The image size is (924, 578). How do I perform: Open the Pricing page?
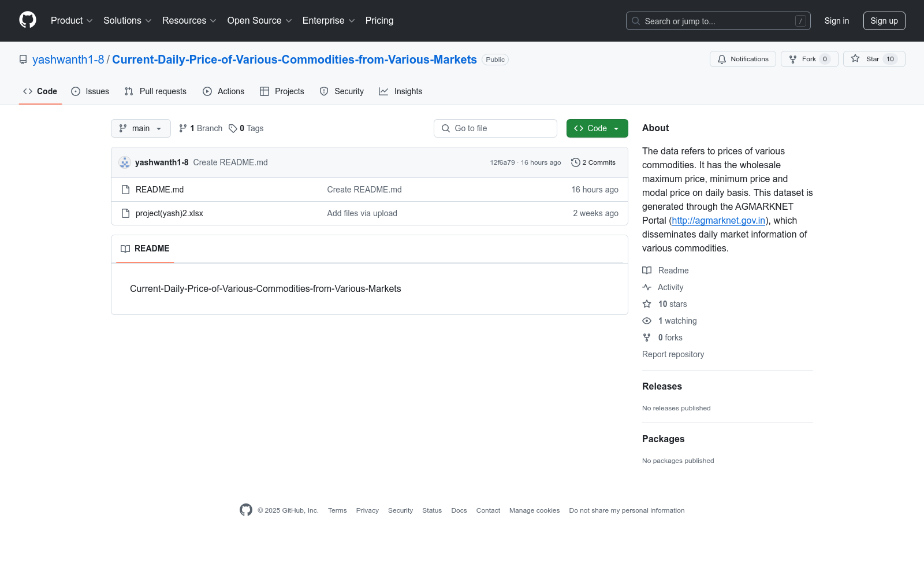tap(379, 21)
